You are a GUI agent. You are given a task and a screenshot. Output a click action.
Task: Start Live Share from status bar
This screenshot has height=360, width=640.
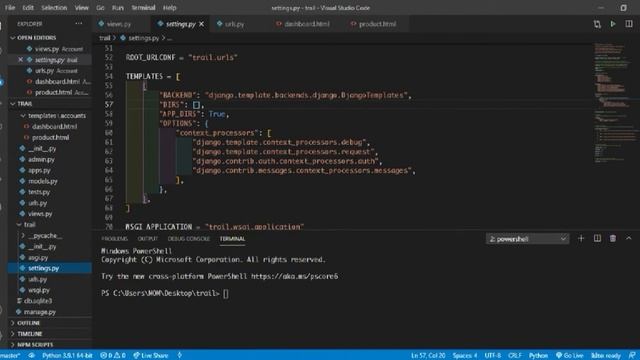point(151,356)
